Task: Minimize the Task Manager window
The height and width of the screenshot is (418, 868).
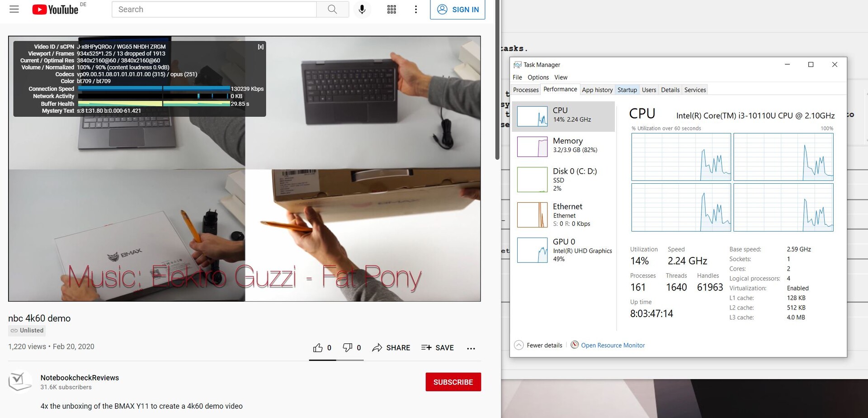Action: (x=787, y=65)
